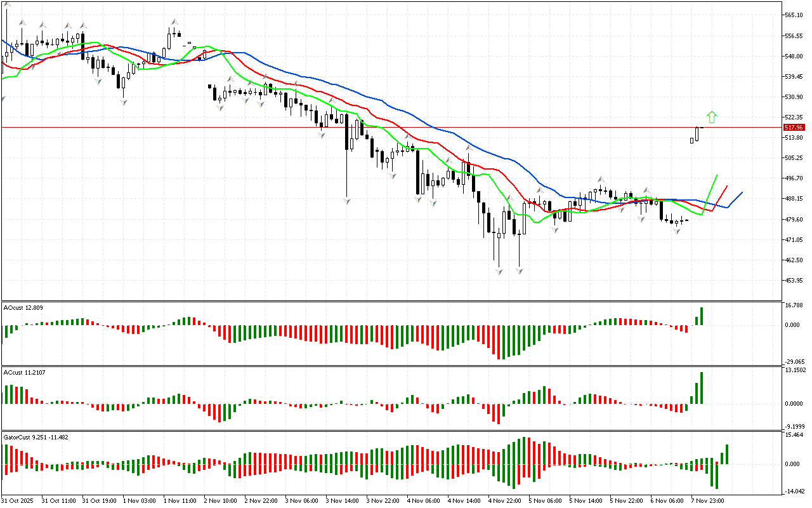Select the last down fractal before the price gap
The height and width of the screenshot is (508, 812).
677,231
